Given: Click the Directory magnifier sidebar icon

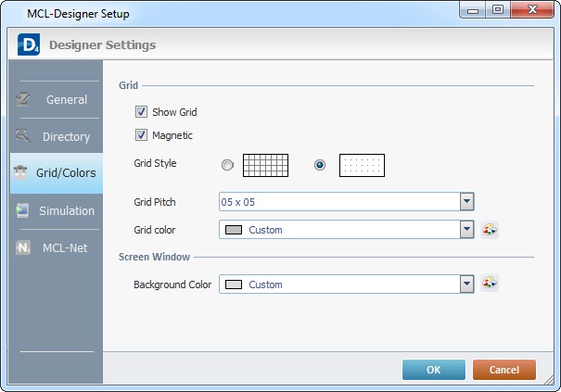Looking at the screenshot, I should point(23,136).
